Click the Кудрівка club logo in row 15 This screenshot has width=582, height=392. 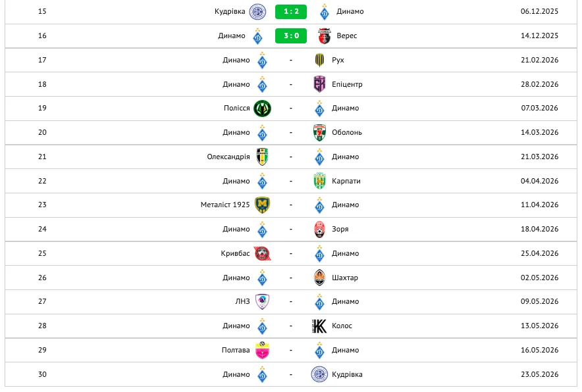(257, 12)
